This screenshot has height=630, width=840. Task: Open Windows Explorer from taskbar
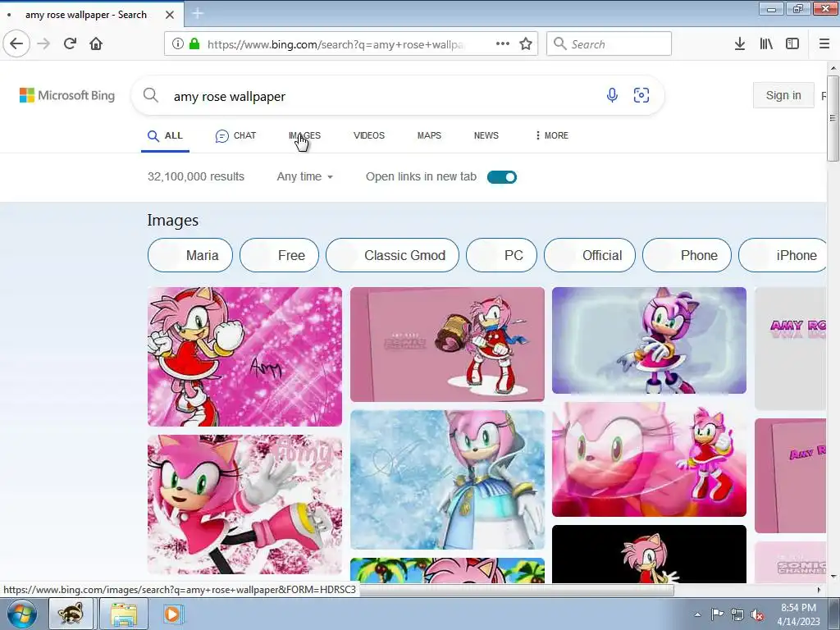pos(124,614)
